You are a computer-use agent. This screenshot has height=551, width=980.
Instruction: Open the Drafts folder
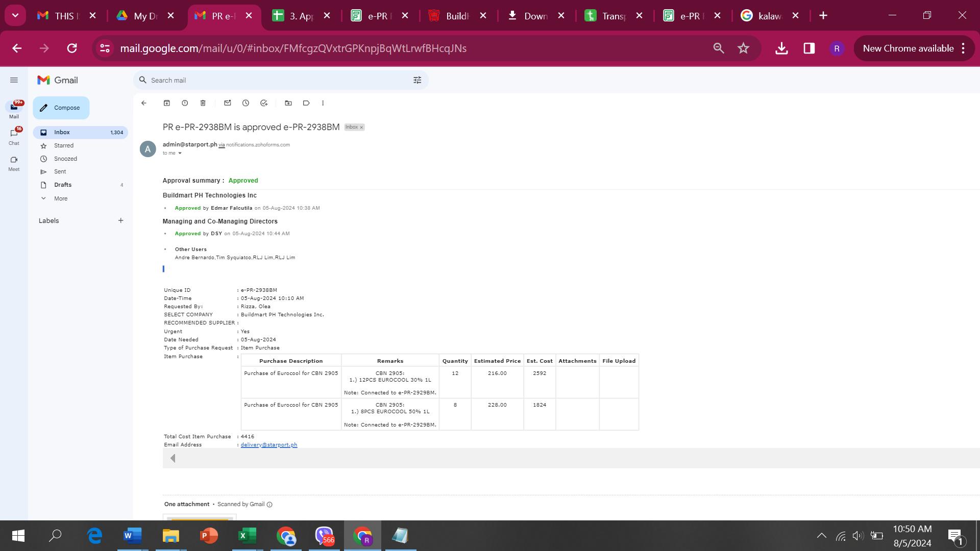coord(63,185)
